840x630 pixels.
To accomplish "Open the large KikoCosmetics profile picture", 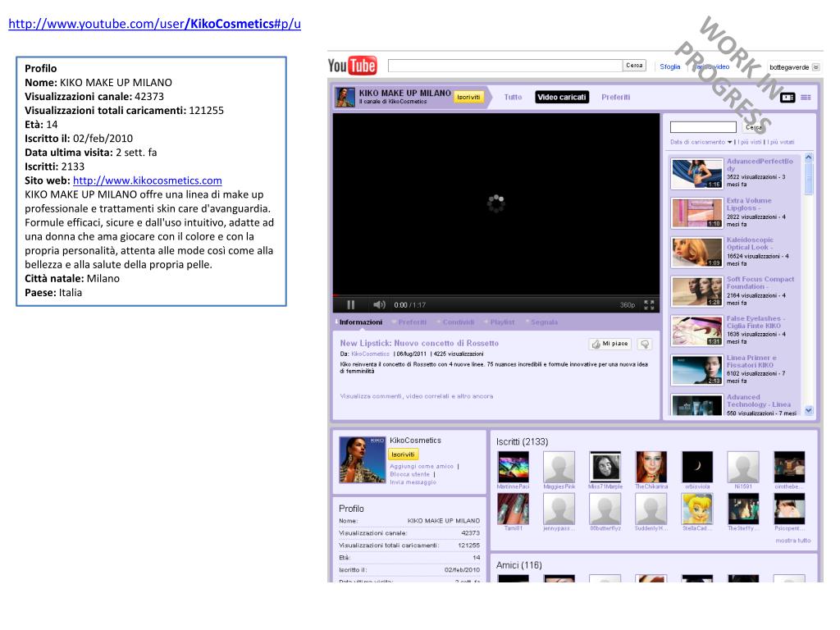I will tap(362, 459).
